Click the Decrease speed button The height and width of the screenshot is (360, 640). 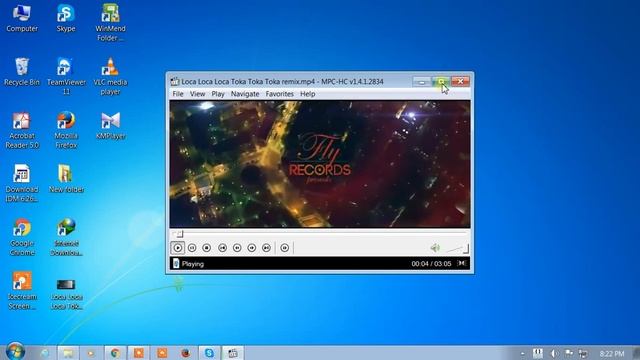tap(237, 248)
